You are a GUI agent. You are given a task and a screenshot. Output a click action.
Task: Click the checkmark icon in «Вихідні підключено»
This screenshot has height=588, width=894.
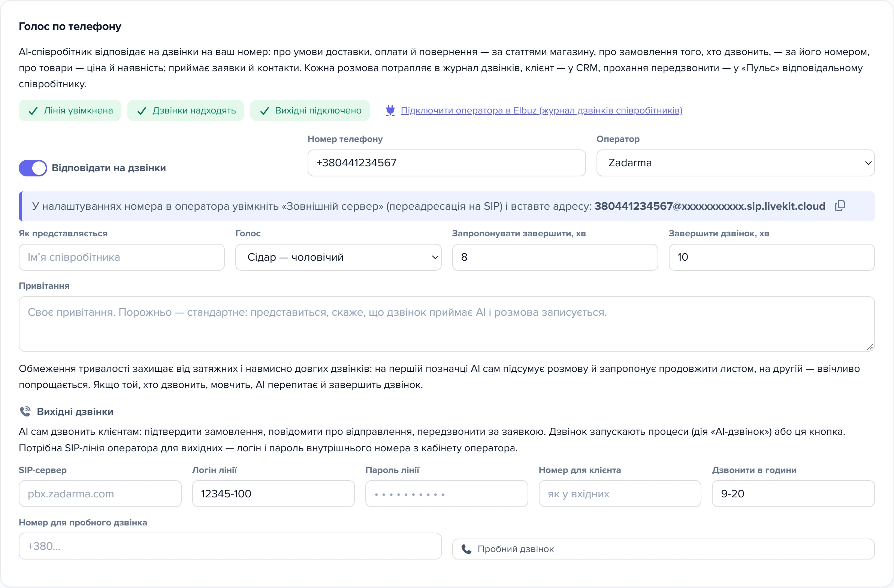pyautogui.click(x=265, y=111)
